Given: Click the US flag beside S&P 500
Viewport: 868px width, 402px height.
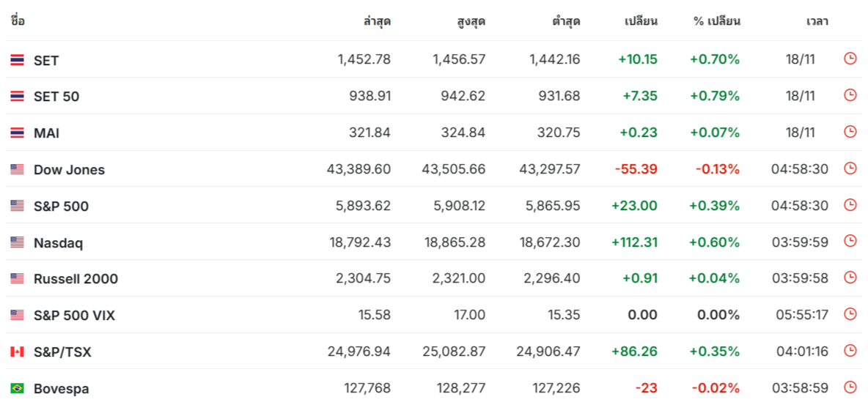Looking at the screenshot, I should pos(17,206).
